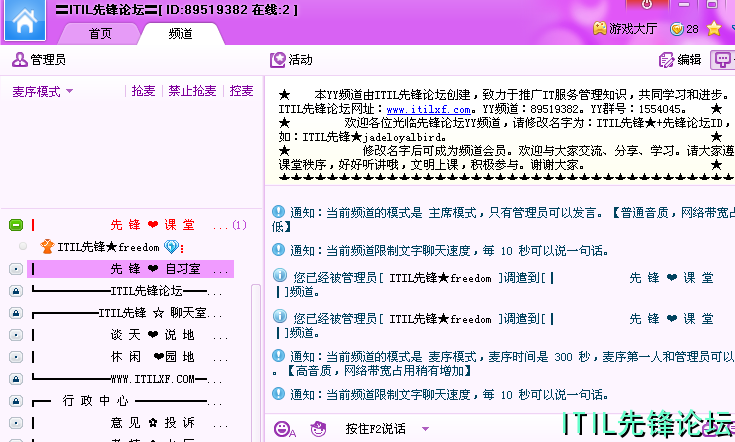
Task: Expand the 意见✿投诉 channel node
Action: tap(16, 423)
